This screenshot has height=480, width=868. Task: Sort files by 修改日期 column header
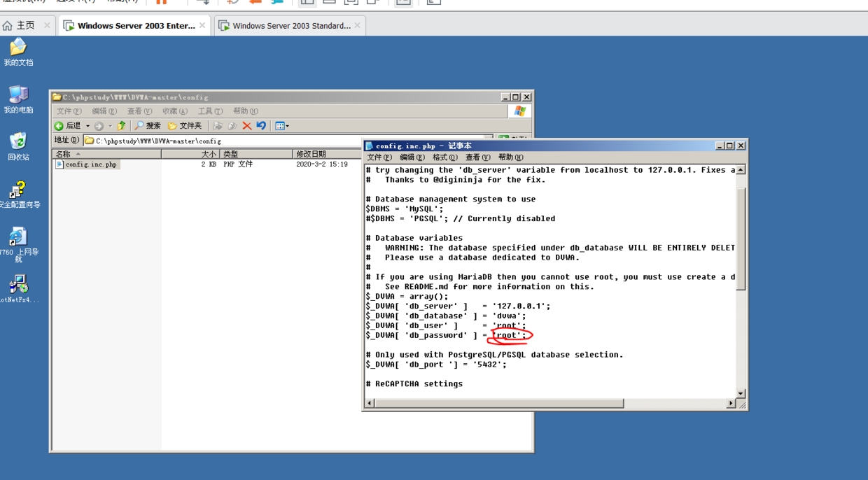pyautogui.click(x=328, y=154)
